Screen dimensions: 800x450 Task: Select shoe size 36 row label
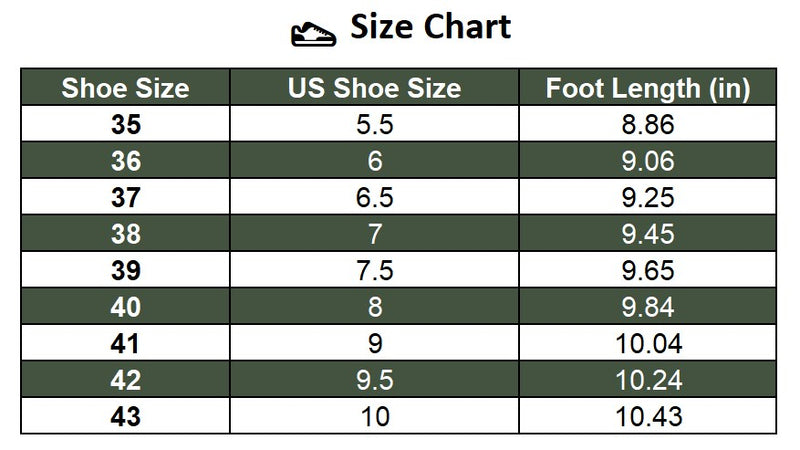tap(125, 160)
